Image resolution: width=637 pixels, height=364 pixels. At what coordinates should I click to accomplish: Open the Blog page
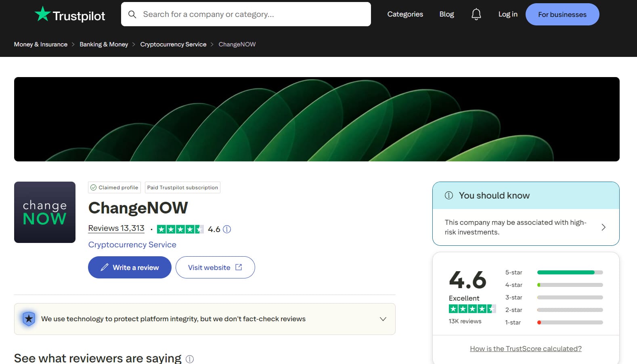coord(446,14)
